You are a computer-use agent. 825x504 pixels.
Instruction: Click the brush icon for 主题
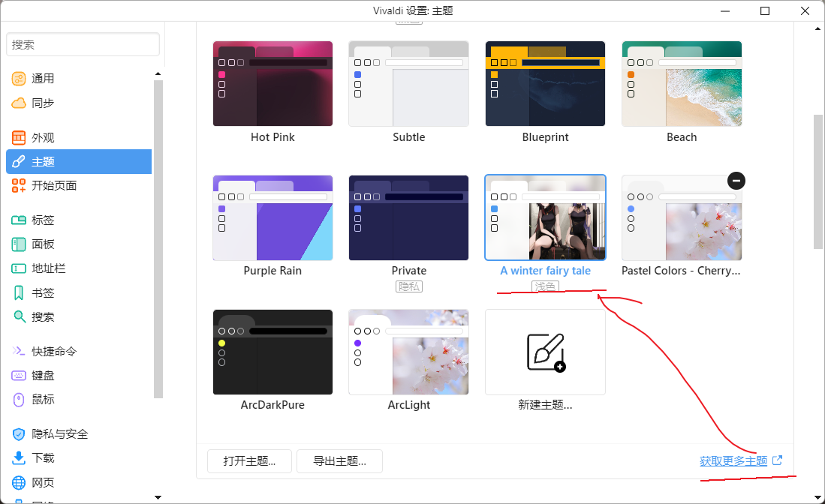tap(19, 161)
